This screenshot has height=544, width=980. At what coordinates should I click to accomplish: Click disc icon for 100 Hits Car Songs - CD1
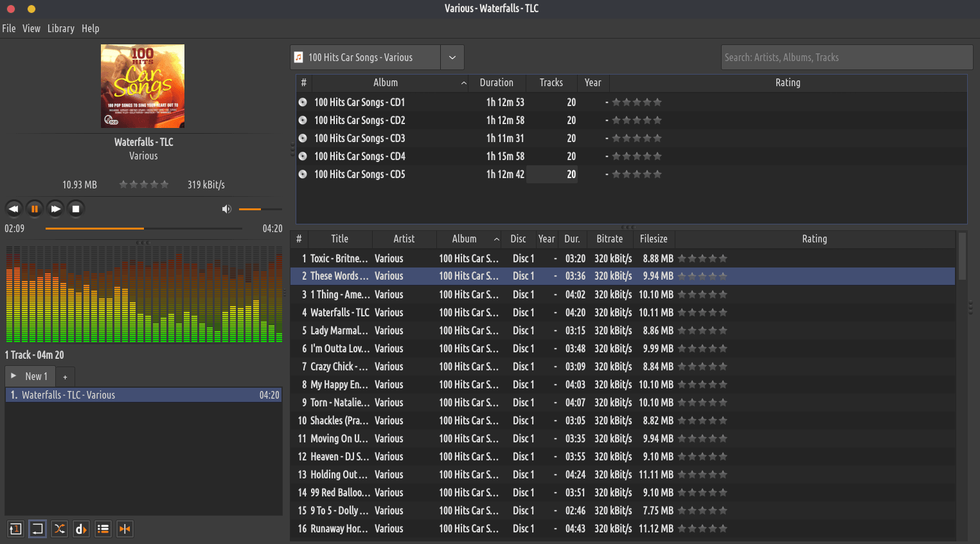point(303,102)
